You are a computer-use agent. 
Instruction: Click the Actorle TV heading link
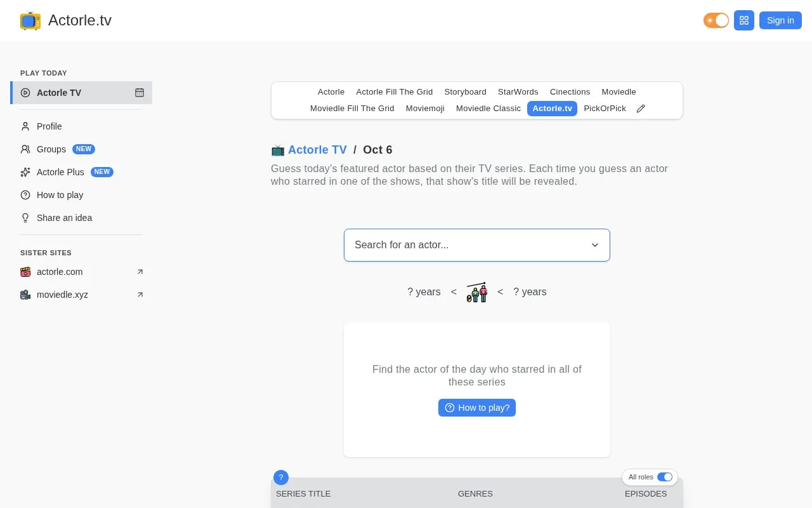click(x=317, y=150)
